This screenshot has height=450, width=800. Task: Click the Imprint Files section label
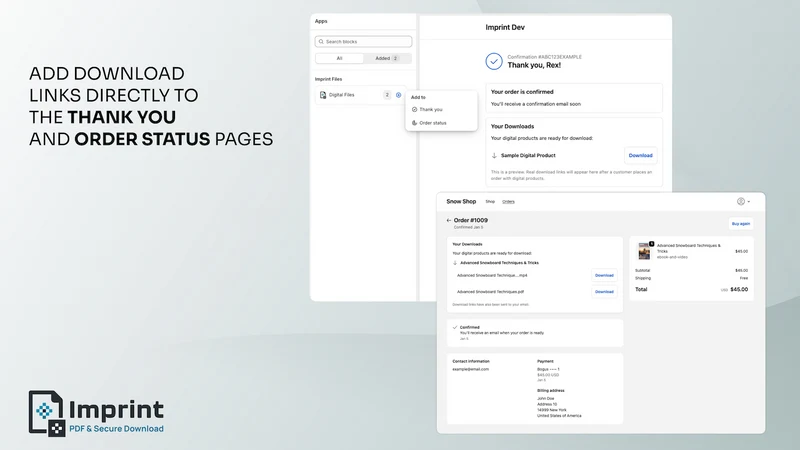tap(328, 79)
